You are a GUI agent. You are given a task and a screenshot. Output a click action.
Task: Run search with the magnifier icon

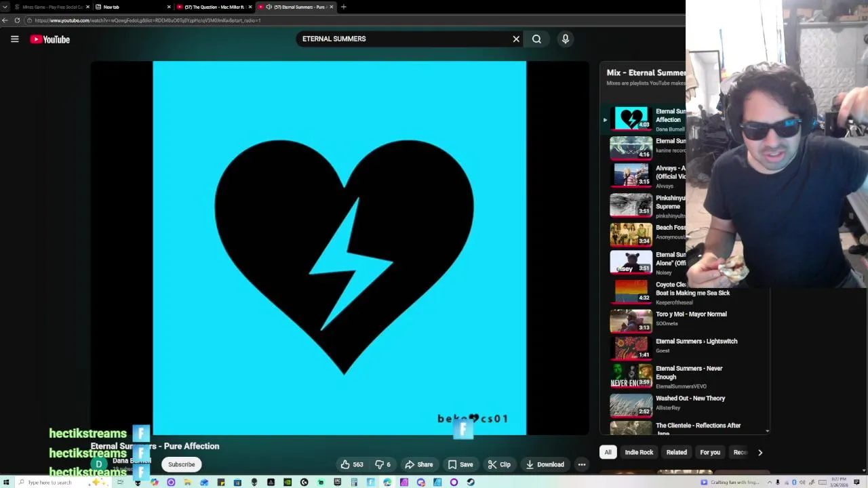(536, 39)
